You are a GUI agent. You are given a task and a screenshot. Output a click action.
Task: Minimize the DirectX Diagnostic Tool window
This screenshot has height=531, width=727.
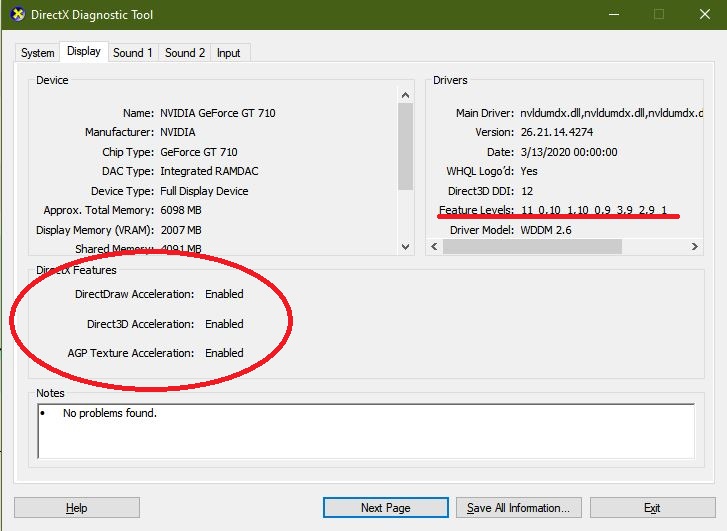(x=614, y=14)
